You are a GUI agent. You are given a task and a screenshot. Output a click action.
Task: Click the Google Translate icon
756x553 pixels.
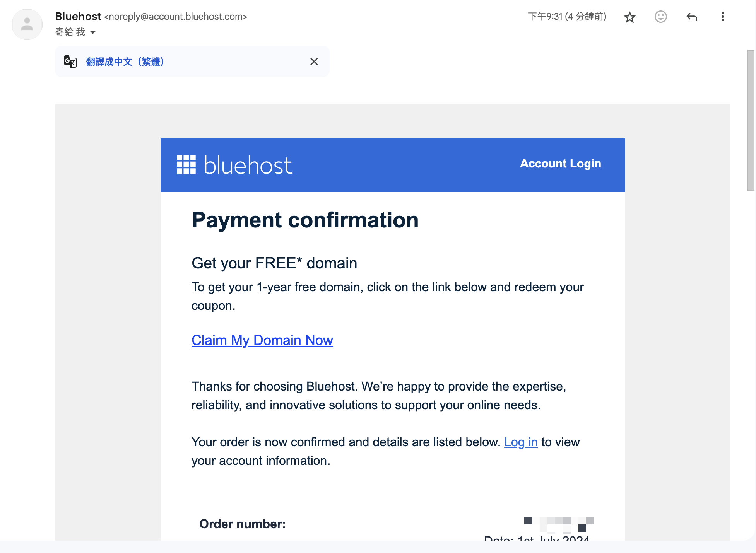click(70, 61)
